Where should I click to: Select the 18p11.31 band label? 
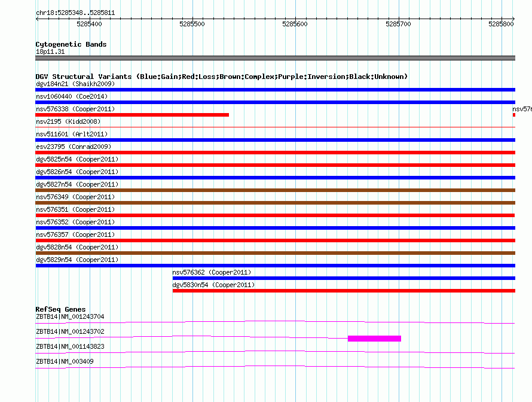click(50, 51)
